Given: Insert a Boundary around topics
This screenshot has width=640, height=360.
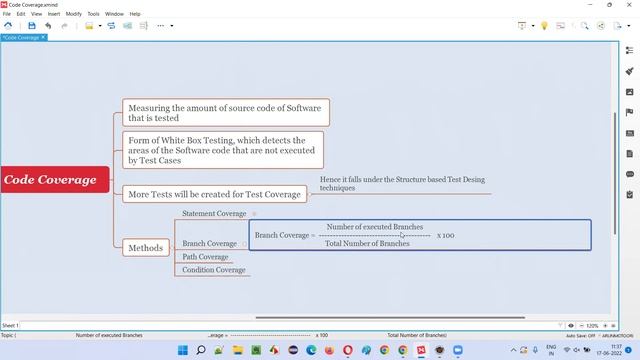Looking at the screenshot, I should coord(127,26).
